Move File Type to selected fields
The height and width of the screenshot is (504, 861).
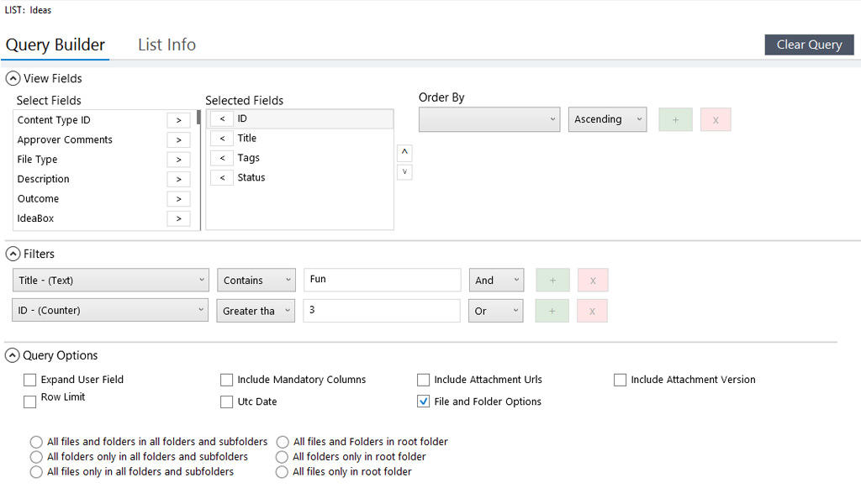pyautogui.click(x=178, y=160)
